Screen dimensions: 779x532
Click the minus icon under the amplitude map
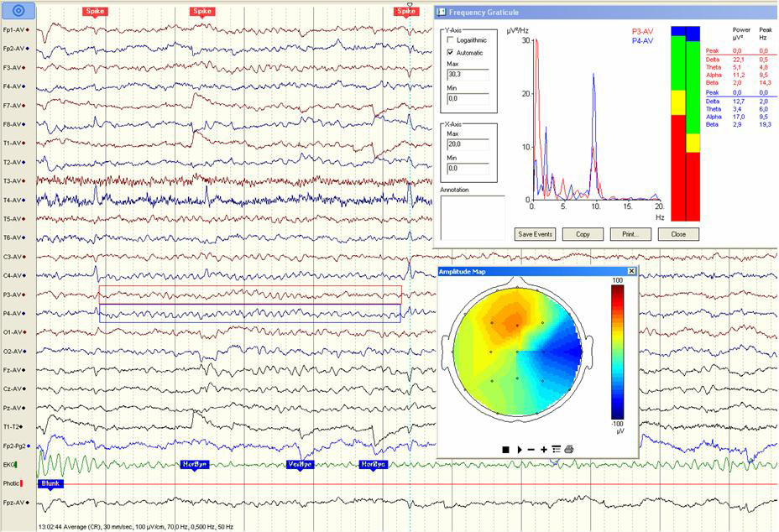click(531, 450)
